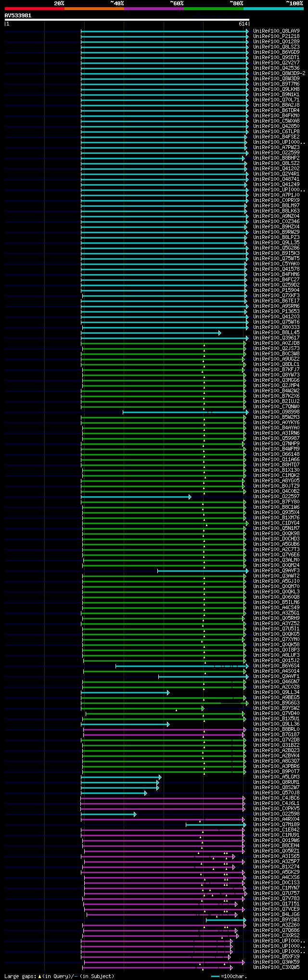Select label UniRef100_Q8DLC1
This screenshot has height=980, width=308.
(x=276, y=364)
